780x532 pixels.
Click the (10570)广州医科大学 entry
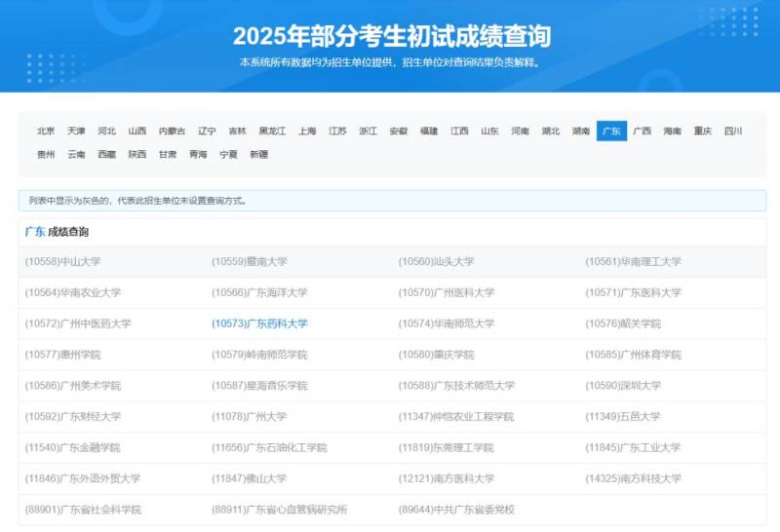447,292
